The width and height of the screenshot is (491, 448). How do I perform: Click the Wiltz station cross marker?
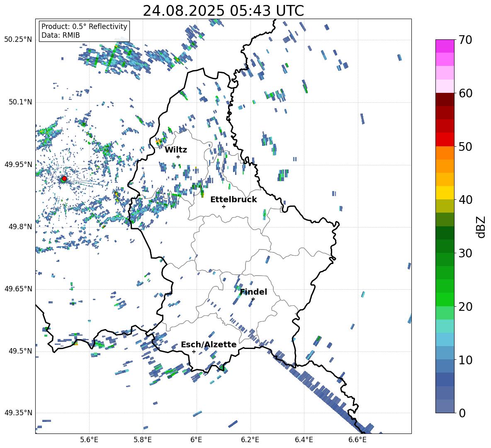coord(178,157)
